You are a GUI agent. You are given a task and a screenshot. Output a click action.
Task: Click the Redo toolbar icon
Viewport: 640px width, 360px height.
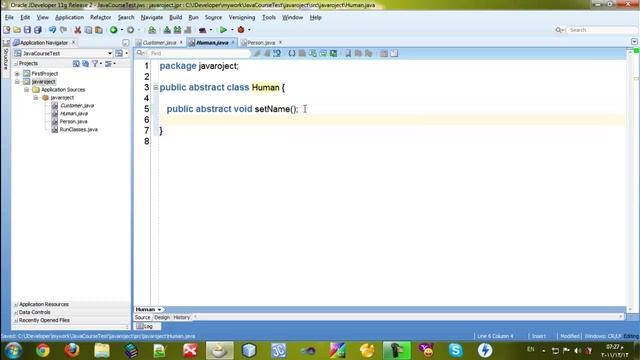[x=63, y=30]
